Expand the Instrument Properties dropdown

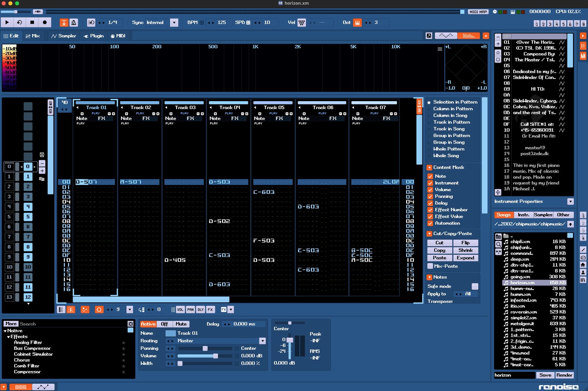(x=570, y=201)
